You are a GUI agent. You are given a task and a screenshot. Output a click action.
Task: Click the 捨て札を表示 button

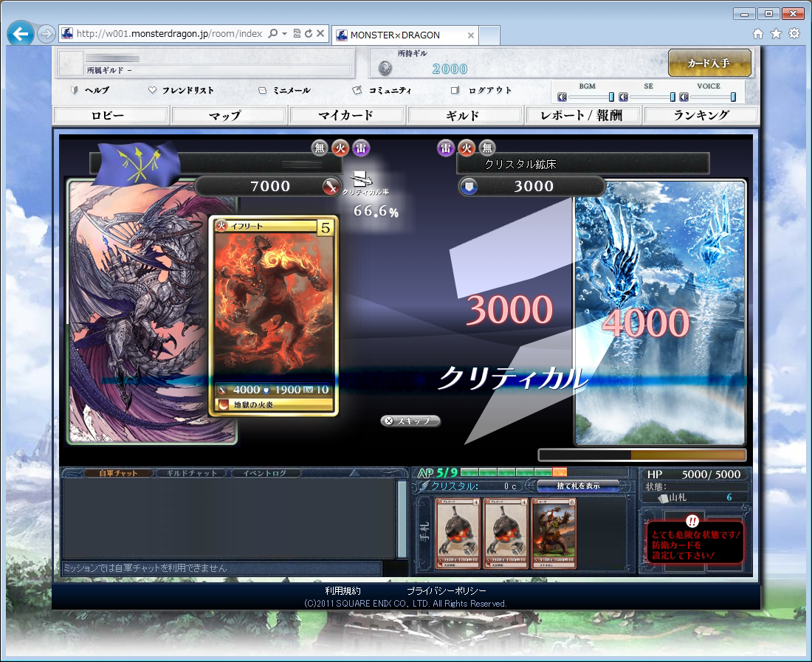point(578,486)
